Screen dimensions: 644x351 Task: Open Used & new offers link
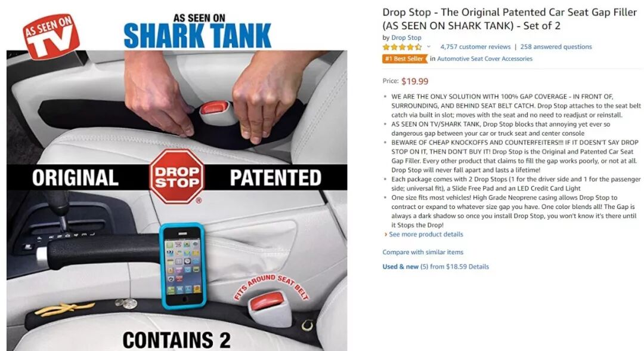[x=401, y=266]
